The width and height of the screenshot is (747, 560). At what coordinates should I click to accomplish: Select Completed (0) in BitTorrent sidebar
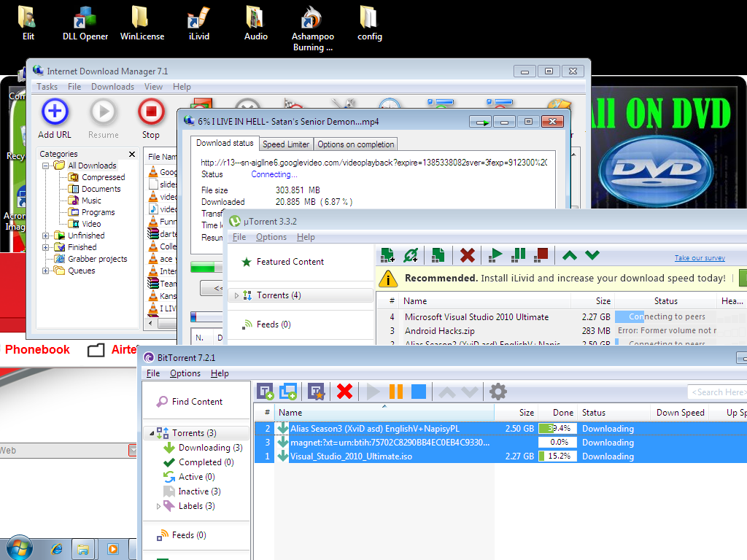(206, 462)
